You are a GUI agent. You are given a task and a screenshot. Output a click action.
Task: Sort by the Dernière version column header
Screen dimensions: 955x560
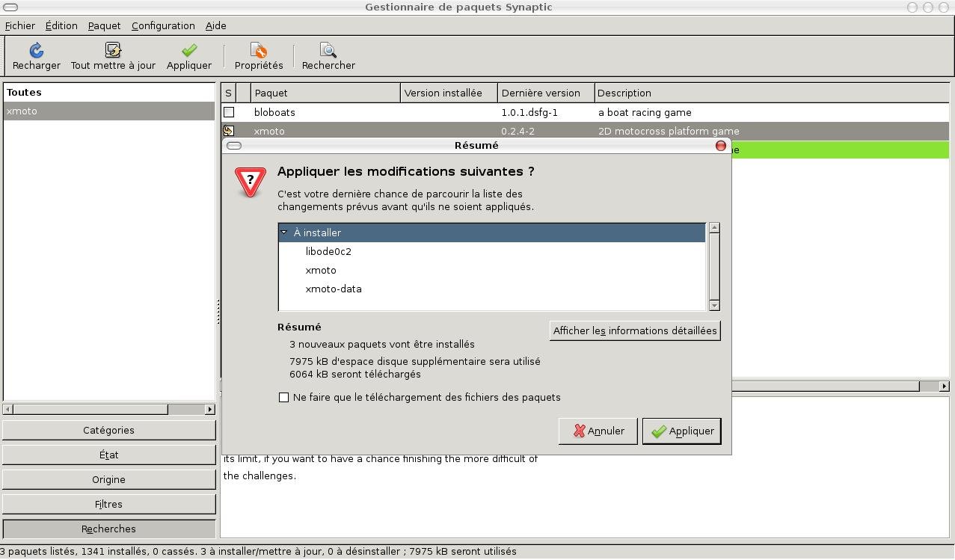click(546, 93)
